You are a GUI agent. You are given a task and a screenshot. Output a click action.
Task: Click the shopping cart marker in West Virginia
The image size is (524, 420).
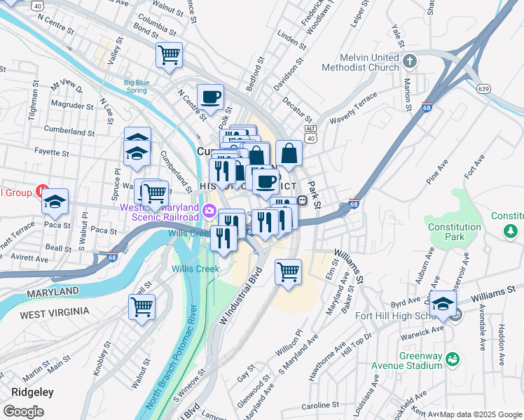click(x=142, y=307)
